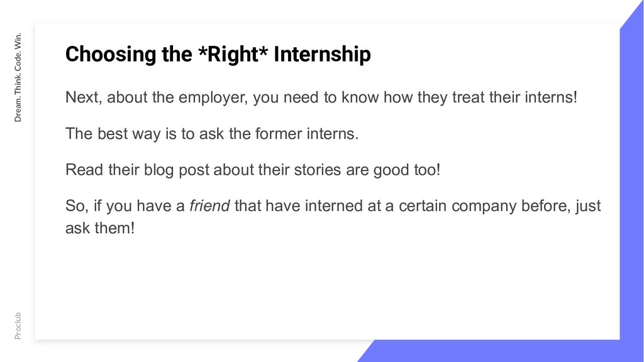Click the blue shape along the right edge
The height and width of the screenshot is (362, 644).
pyautogui.click(x=631, y=180)
